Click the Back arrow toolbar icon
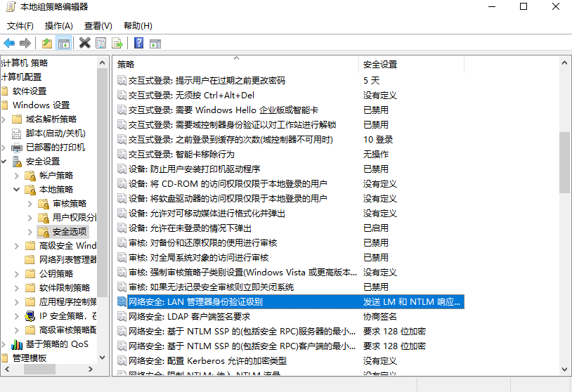 coord(9,43)
